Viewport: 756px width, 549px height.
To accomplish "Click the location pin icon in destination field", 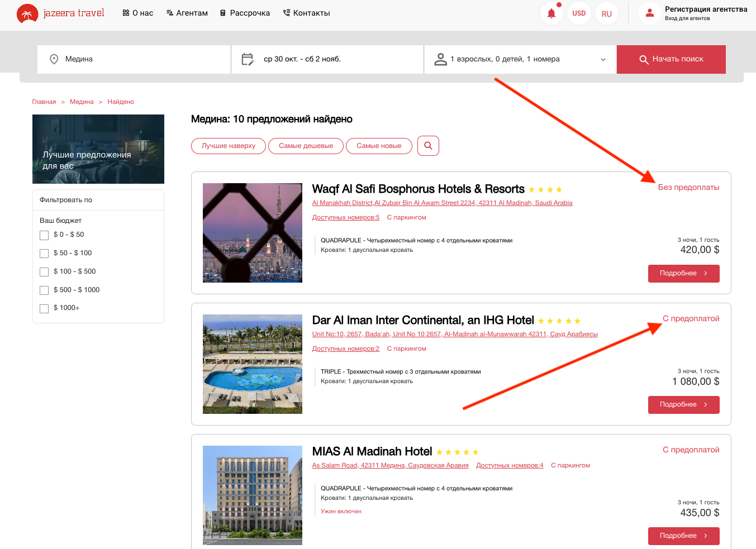I will [x=54, y=59].
